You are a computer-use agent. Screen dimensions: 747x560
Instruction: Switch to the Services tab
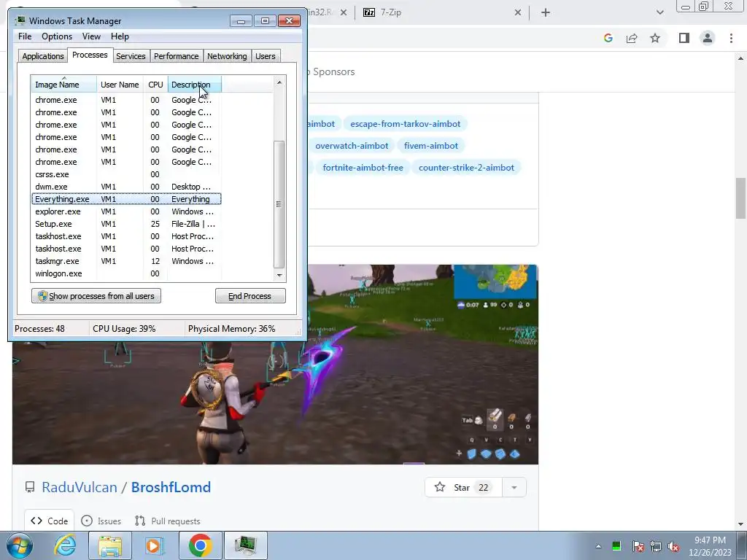coord(131,55)
